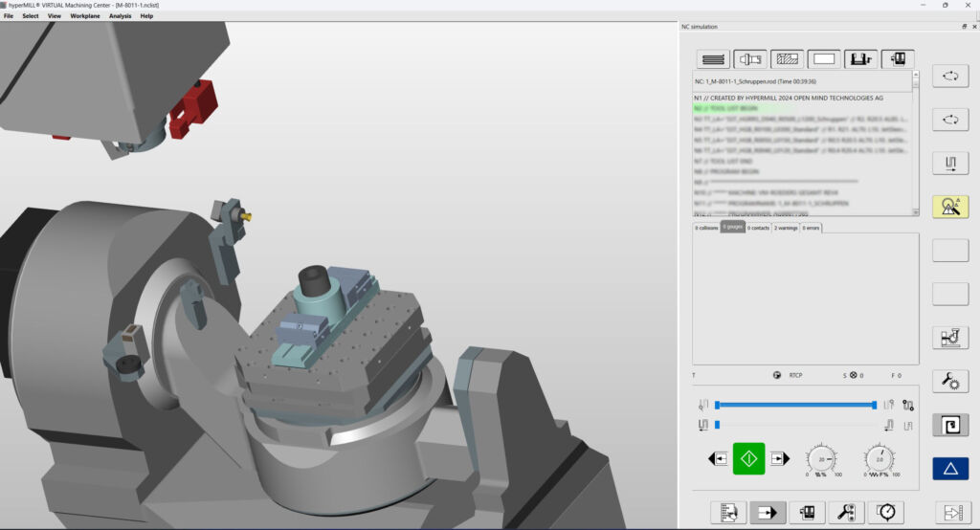
Task: Open the Workplane menu
Action: [x=85, y=16]
